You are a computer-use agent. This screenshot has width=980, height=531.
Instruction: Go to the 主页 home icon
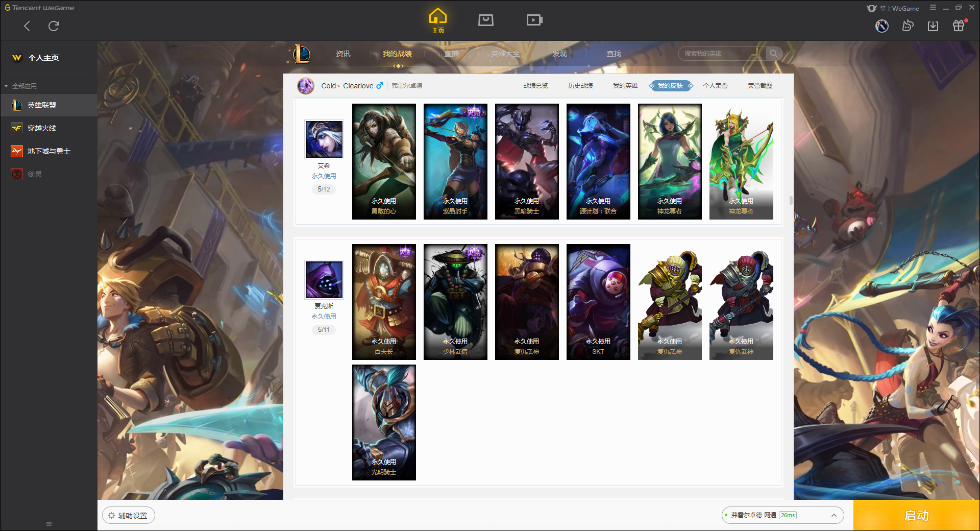point(438,21)
